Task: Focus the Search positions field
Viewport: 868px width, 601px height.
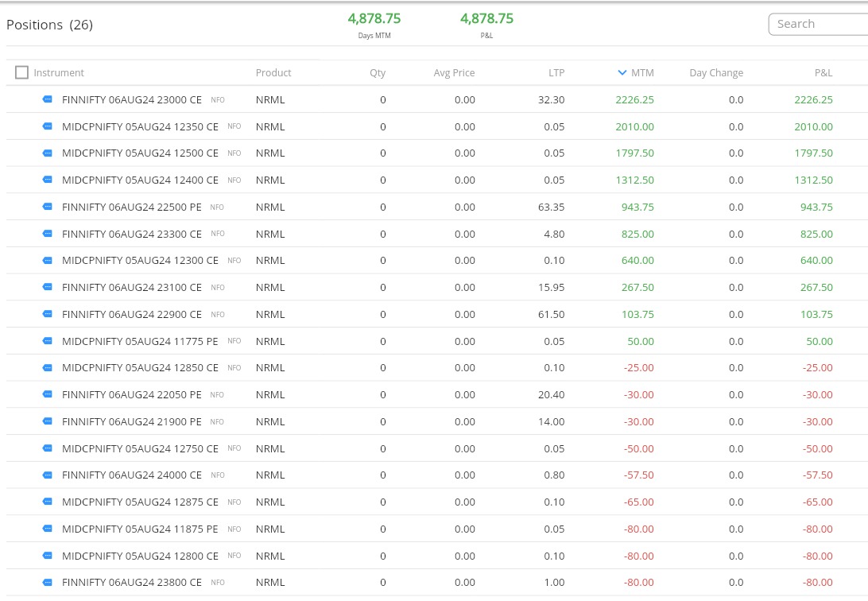Action: 818,25
